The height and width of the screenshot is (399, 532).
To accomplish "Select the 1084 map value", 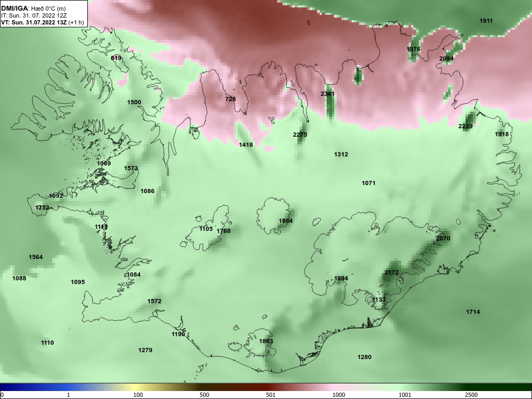I will click(x=134, y=275).
